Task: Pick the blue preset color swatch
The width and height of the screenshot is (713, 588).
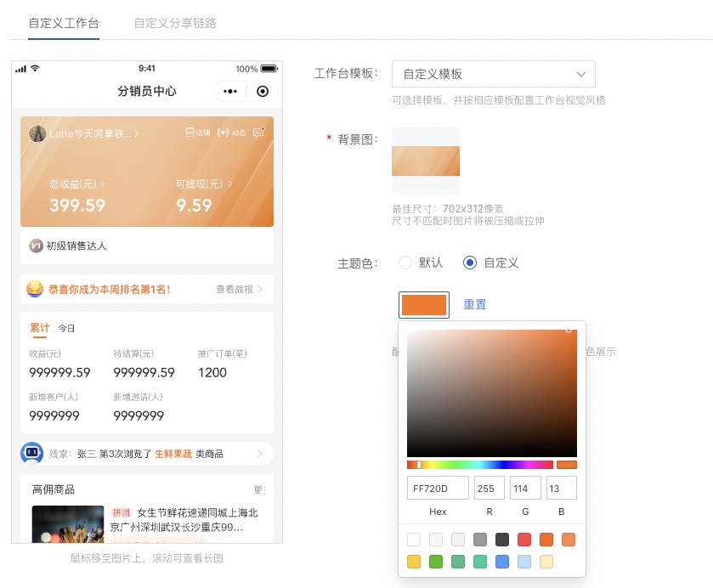Action: 502,562
